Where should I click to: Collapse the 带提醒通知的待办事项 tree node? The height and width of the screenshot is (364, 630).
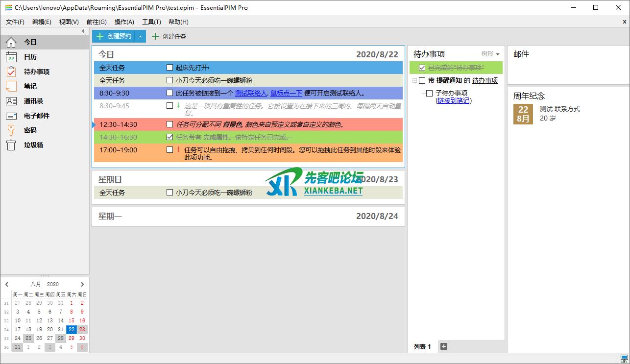pos(414,80)
